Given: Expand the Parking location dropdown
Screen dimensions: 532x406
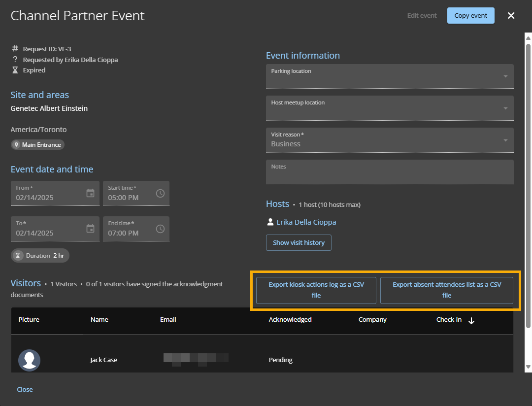Looking at the screenshot, I should (x=505, y=76).
